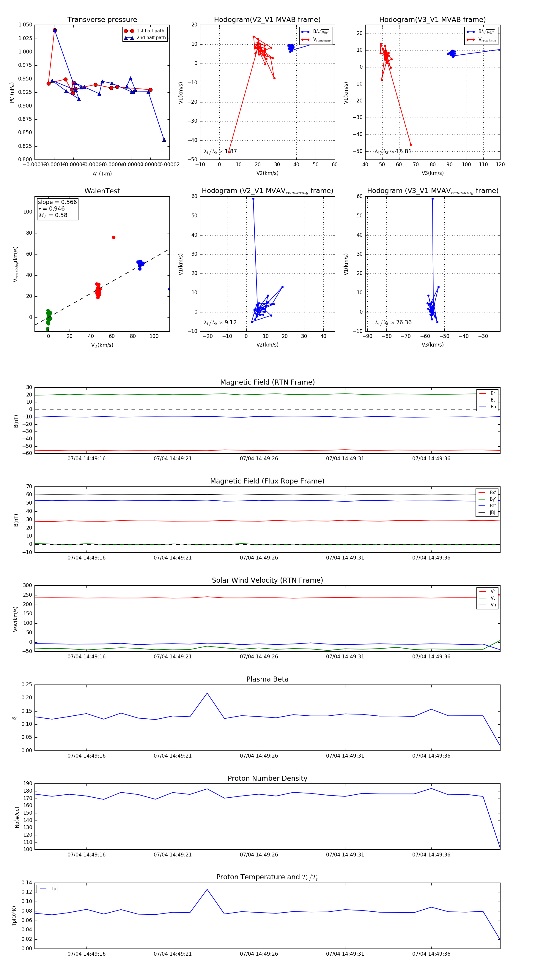Click 07/04 14:49:16 tick under Proton Temperature
Screen dimensions: 535x980
[x=86, y=953]
